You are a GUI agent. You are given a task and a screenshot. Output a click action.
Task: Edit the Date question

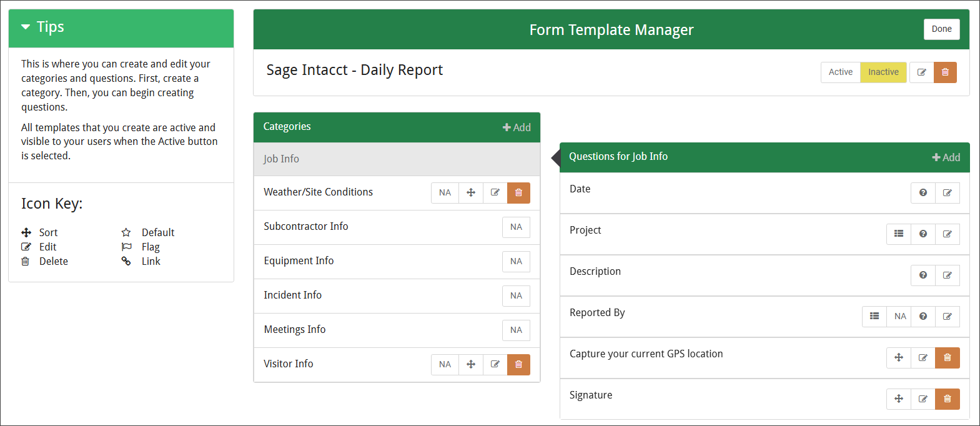click(x=948, y=193)
